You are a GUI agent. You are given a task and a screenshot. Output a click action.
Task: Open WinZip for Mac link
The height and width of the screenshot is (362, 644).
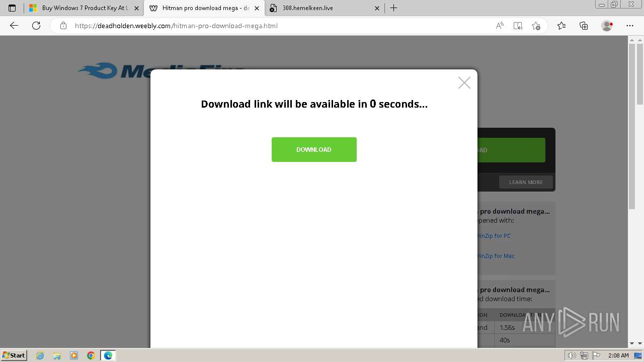pyautogui.click(x=496, y=256)
